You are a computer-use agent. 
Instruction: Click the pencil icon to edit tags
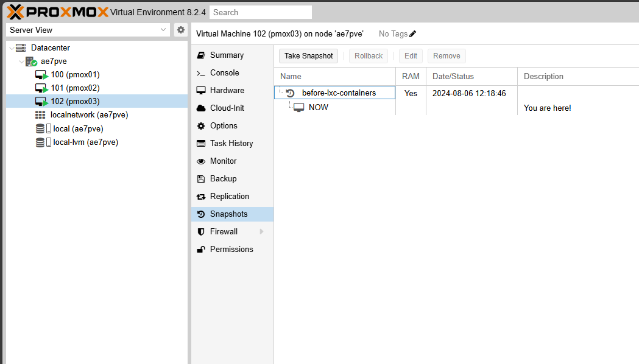coord(413,34)
